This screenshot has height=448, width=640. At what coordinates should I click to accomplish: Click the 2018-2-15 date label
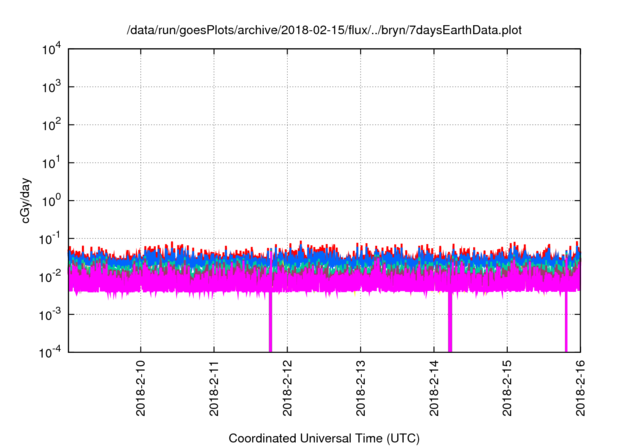click(x=507, y=388)
